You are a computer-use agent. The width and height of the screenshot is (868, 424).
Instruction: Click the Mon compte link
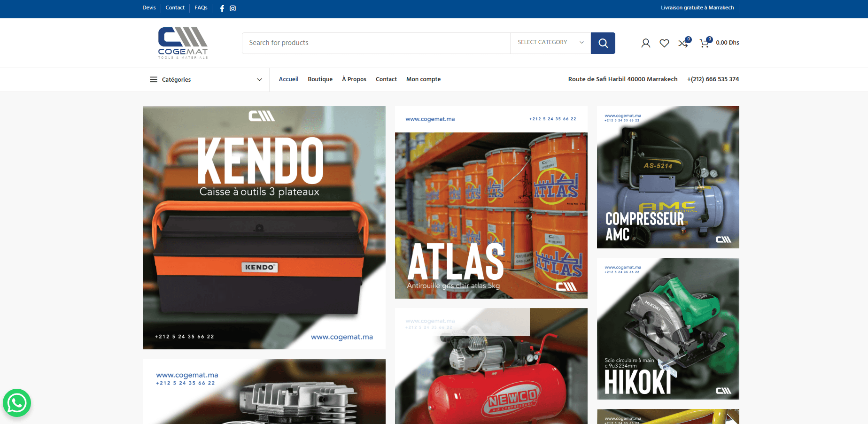423,79
